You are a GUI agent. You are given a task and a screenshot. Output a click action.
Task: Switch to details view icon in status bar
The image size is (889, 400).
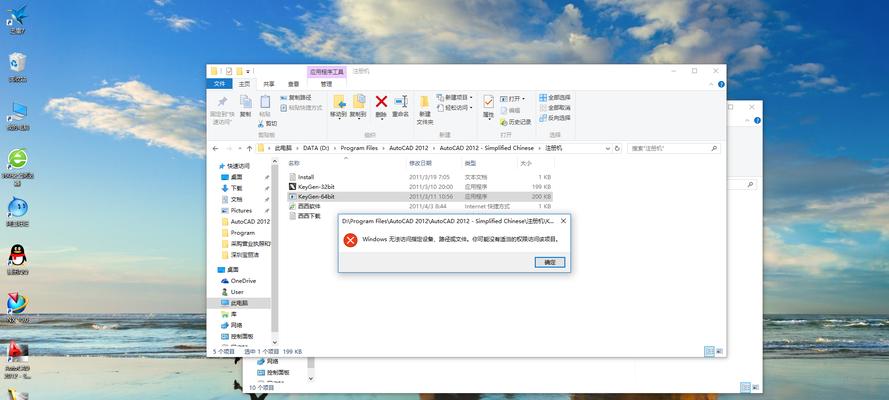709,351
